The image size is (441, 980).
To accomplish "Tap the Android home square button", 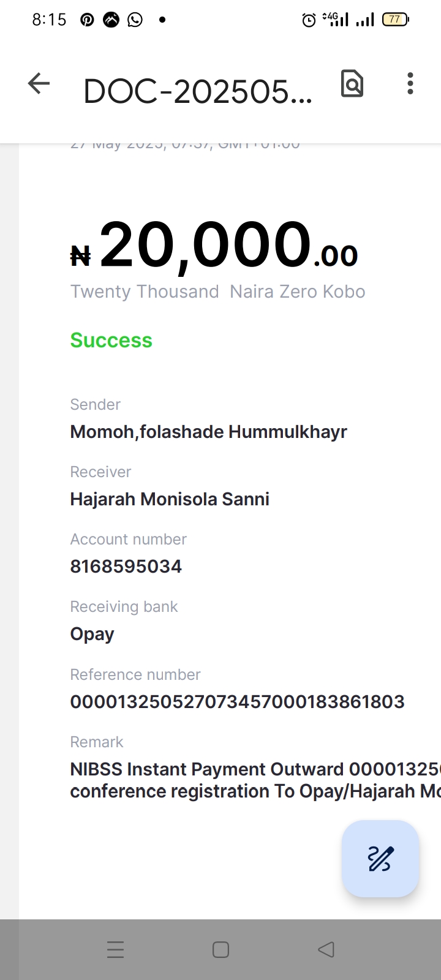I will coord(221,949).
